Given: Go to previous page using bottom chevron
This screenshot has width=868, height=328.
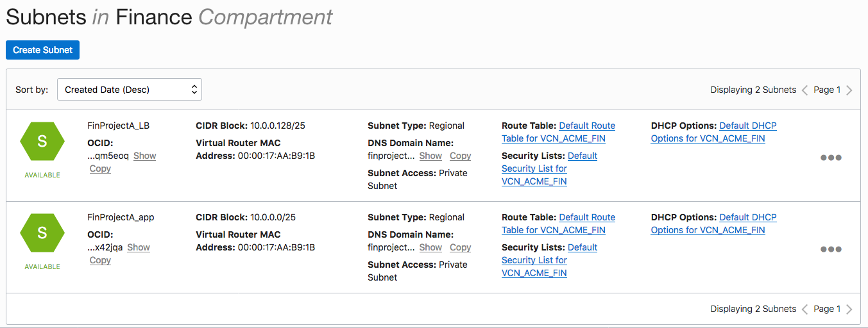Looking at the screenshot, I should coord(804,309).
